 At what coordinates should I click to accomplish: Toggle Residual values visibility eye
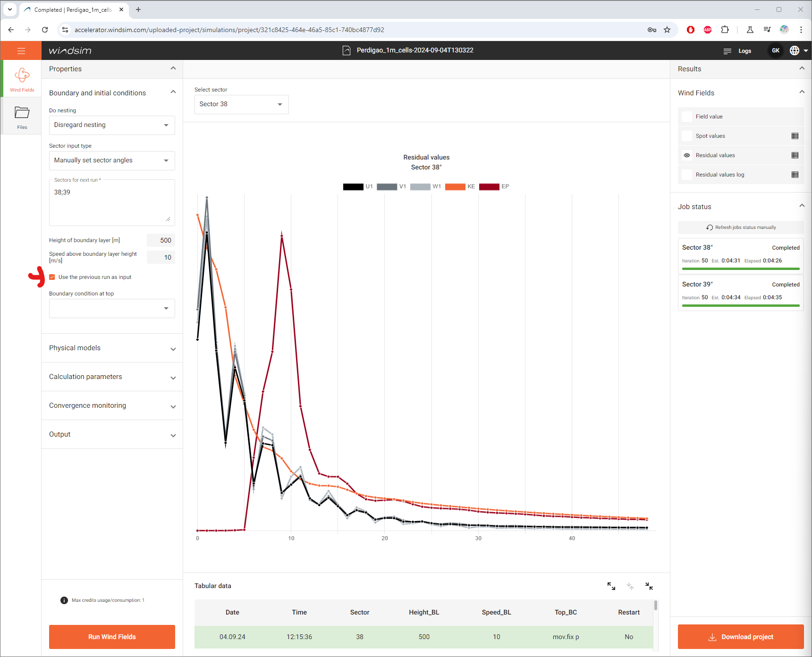687,155
